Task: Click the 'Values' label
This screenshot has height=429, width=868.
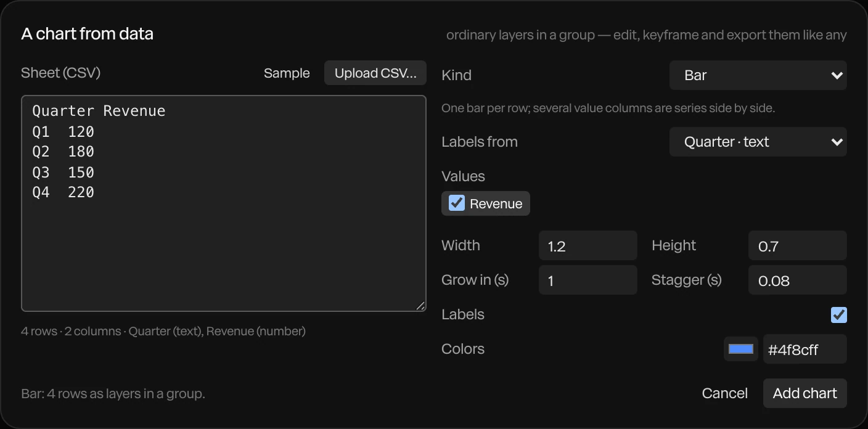Action: [463, 176]
